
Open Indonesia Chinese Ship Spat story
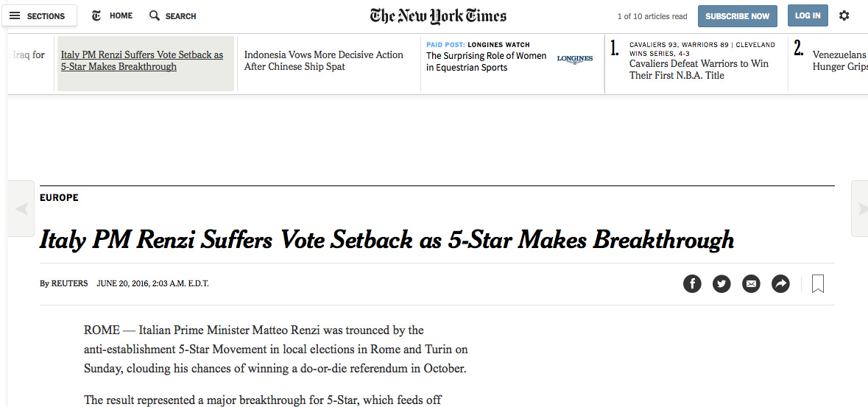(323, 60)
